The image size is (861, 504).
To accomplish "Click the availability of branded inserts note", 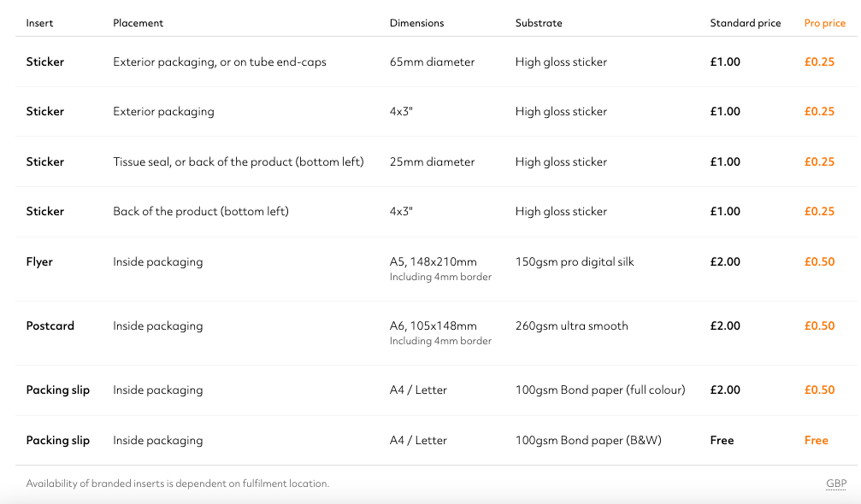I will [x=178, y=483].
